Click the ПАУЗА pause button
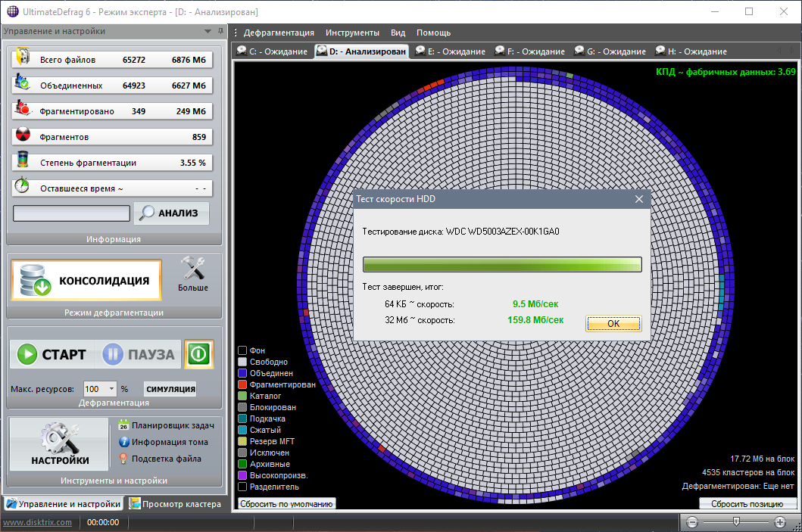Image resolution: width=802 pixels, height=532 pixels. tap(139, 354)
